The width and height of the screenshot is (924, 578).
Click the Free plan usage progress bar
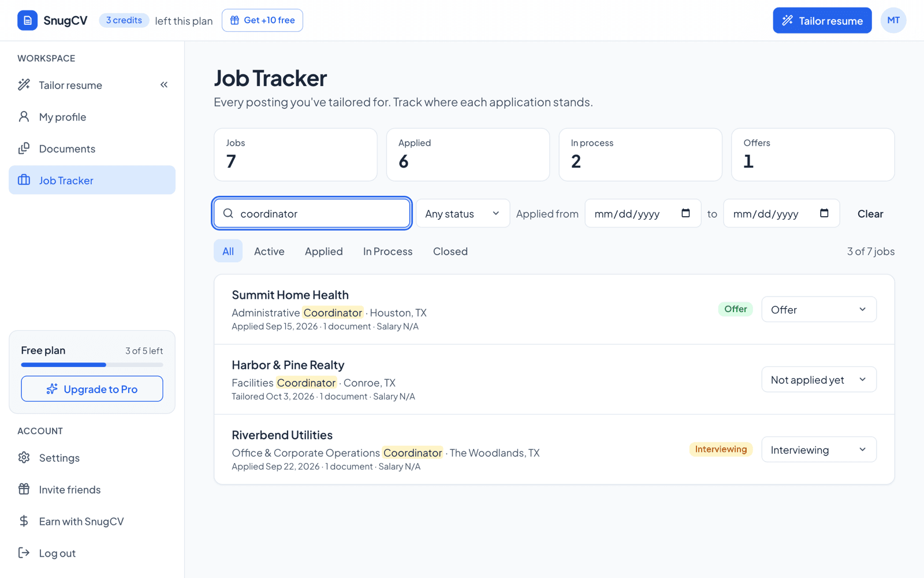pos(92,365)
